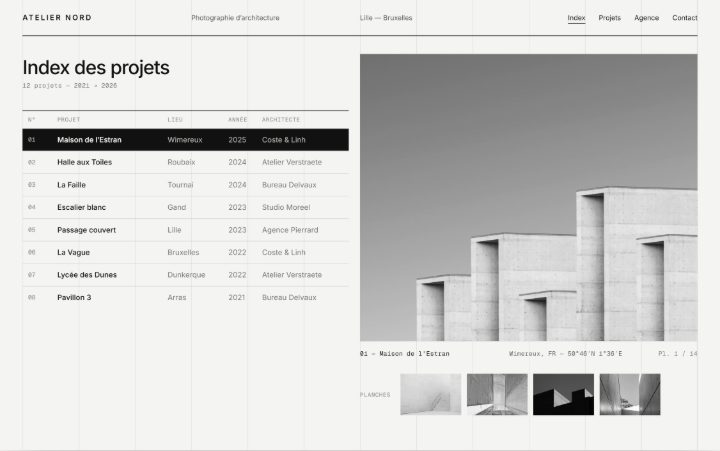
Task: Open the Projets nav item
Action: [609, 18]
